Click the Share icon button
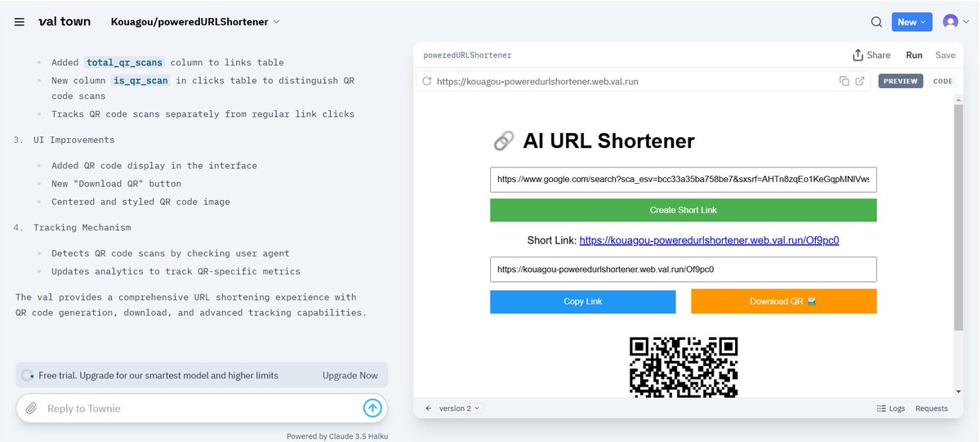 (x=871, y=55)
